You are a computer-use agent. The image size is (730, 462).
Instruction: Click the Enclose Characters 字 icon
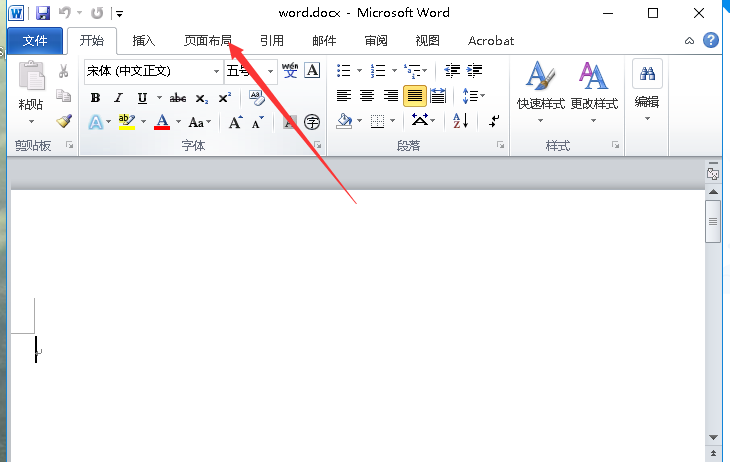tap(312, 122)
